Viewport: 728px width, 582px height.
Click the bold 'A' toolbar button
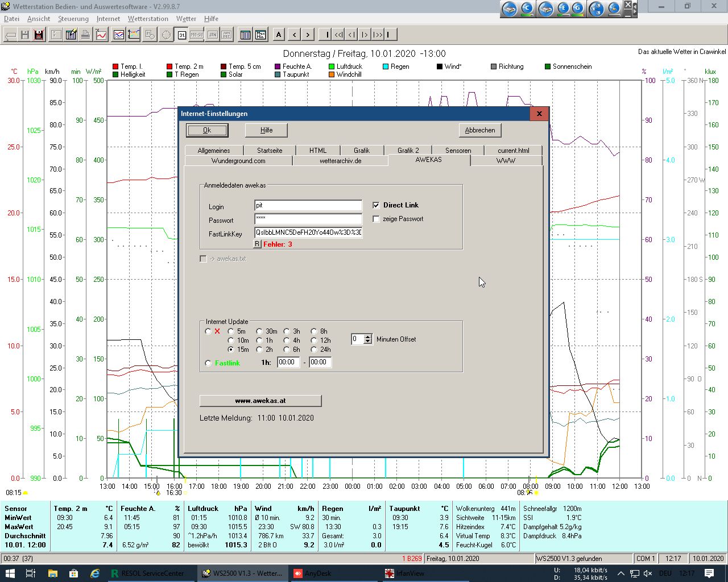279,35
